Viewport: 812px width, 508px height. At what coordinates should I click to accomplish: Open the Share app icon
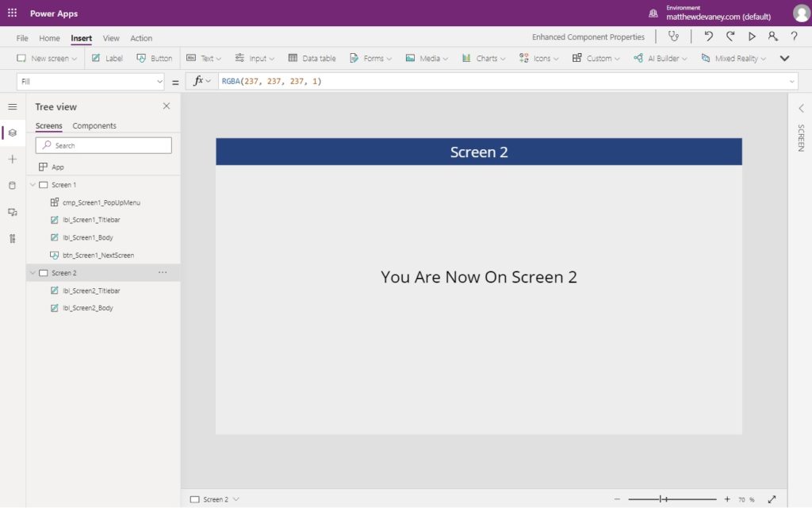[x=772, y=36]
